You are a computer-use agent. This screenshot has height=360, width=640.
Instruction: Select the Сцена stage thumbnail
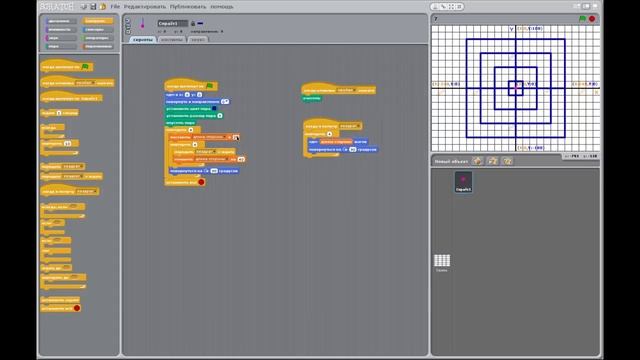pos(442,263)
